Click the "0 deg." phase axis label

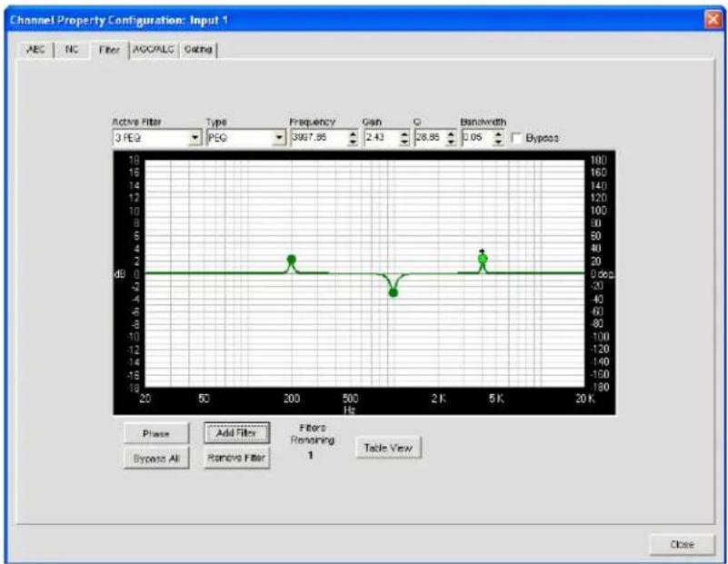(603, 274)
